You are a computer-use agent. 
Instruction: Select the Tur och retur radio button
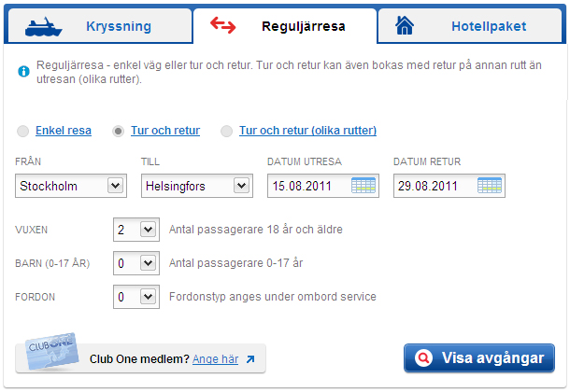(119, 132)
